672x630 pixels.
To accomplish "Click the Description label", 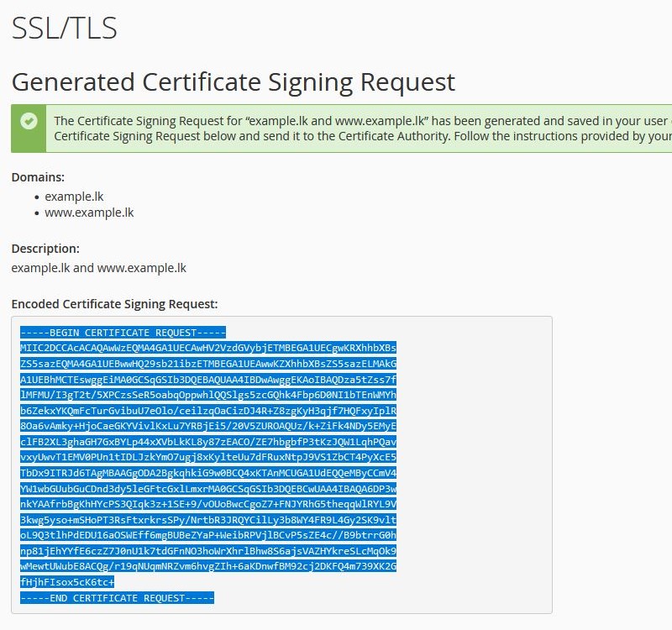I will [x=45, y=249].
